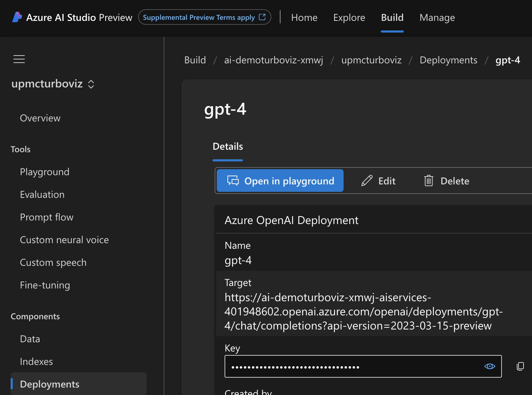This screenshot has height=395, width=532.
Task: Select the Build tab
Action: (x=392, y=17)
